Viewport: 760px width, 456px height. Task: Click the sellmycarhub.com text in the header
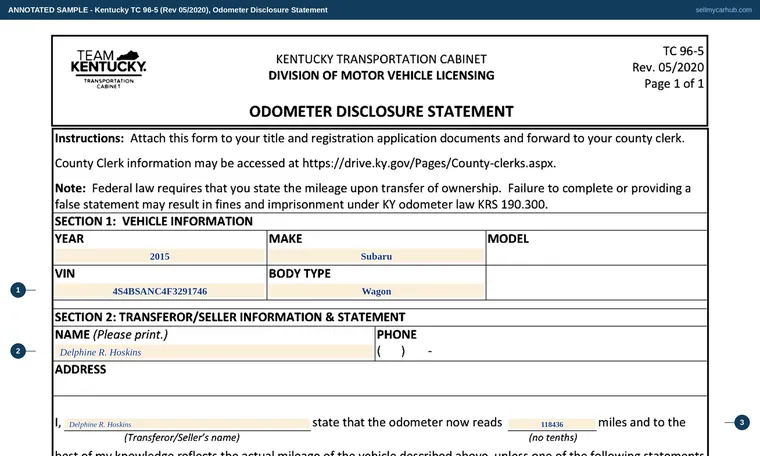[x=724, y=10]
